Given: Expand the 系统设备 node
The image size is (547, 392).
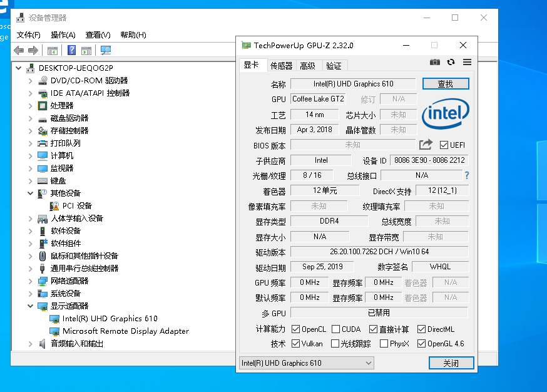Looking at the screenshot, I should coord(30,294).
